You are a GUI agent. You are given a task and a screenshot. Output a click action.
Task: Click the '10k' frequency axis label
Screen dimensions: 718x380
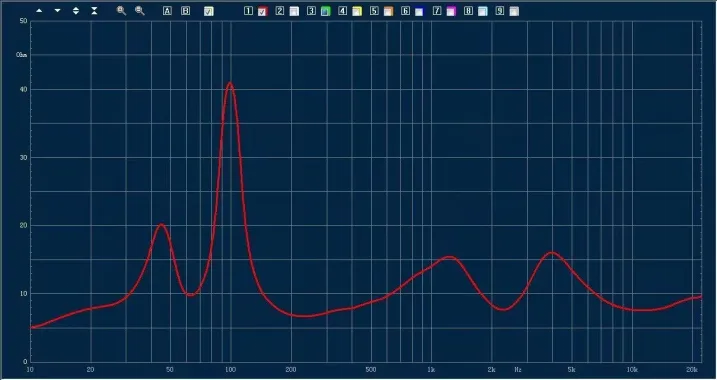[632, 369]
